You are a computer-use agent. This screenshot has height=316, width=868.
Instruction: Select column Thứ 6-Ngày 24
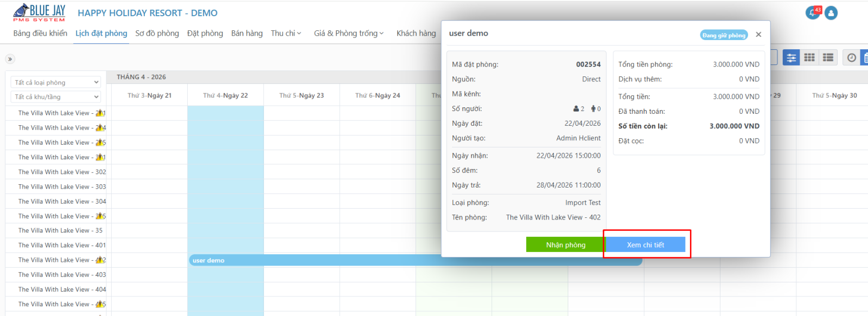(x=378, y=95)
